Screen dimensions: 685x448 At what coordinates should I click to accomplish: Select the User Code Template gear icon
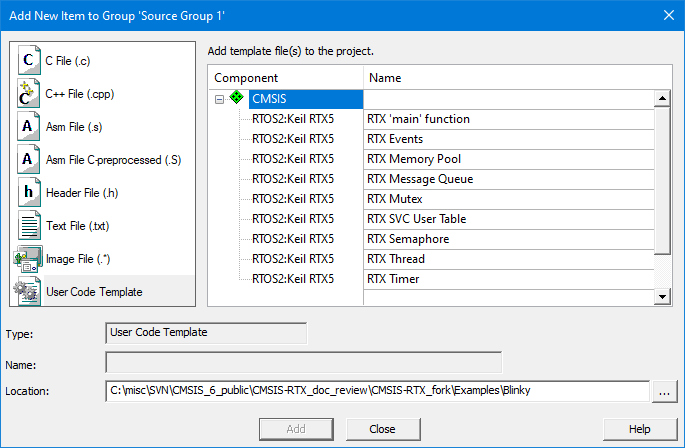[27, 291]
